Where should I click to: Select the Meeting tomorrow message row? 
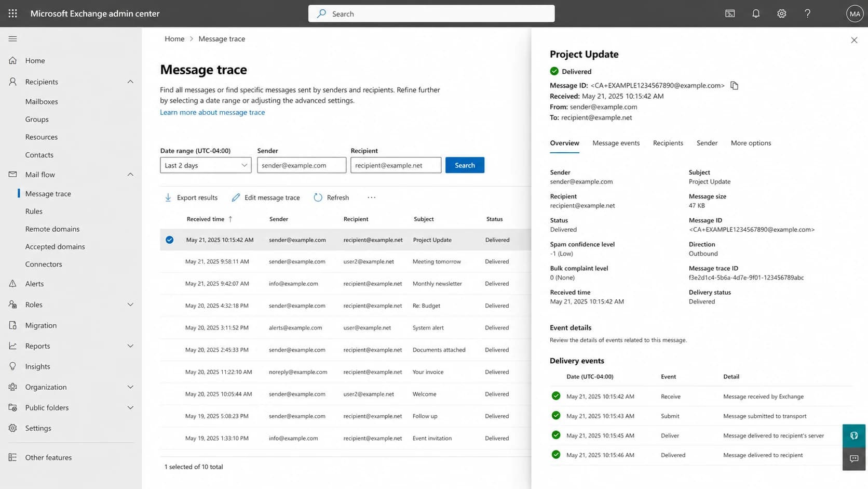pyautogui.click(x=345, y=262)
